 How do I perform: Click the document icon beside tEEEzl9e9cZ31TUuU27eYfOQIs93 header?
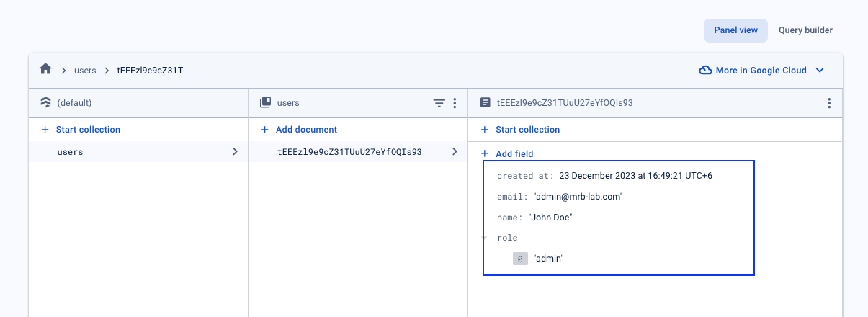pos(485,103)
